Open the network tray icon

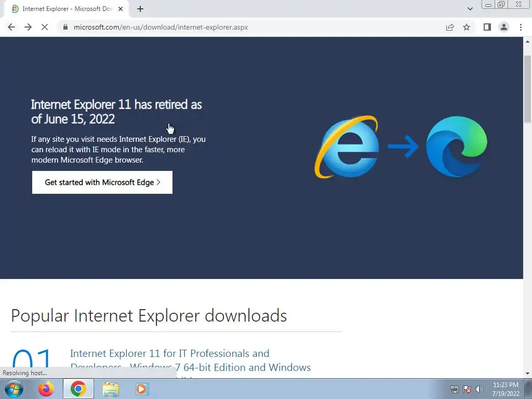[x=454, y=389]
